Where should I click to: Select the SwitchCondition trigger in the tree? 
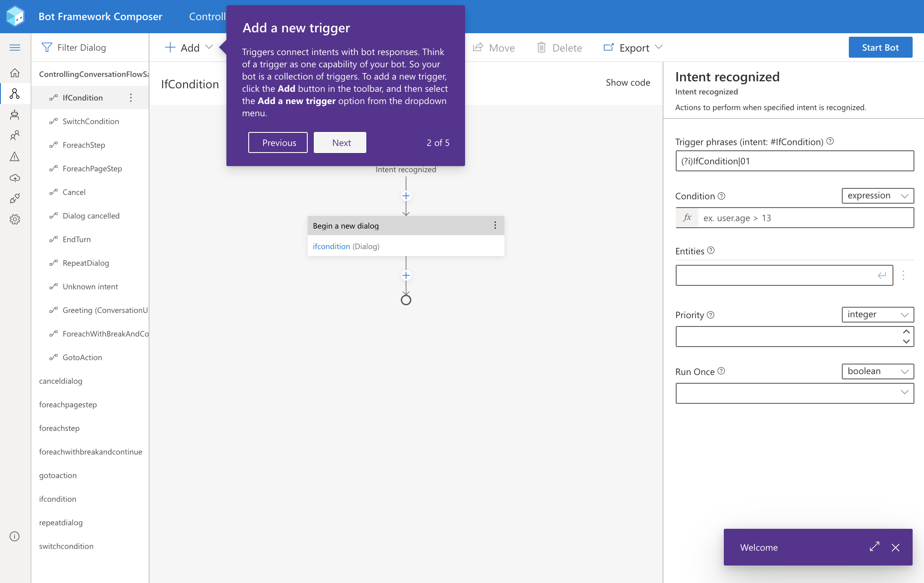click(x=90, y=121)
